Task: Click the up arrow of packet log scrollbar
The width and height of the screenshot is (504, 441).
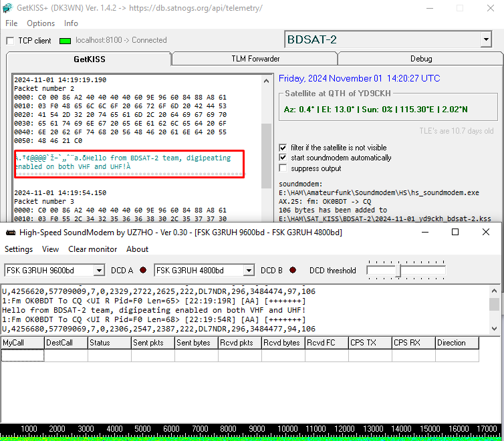Action: pos(266,81)
